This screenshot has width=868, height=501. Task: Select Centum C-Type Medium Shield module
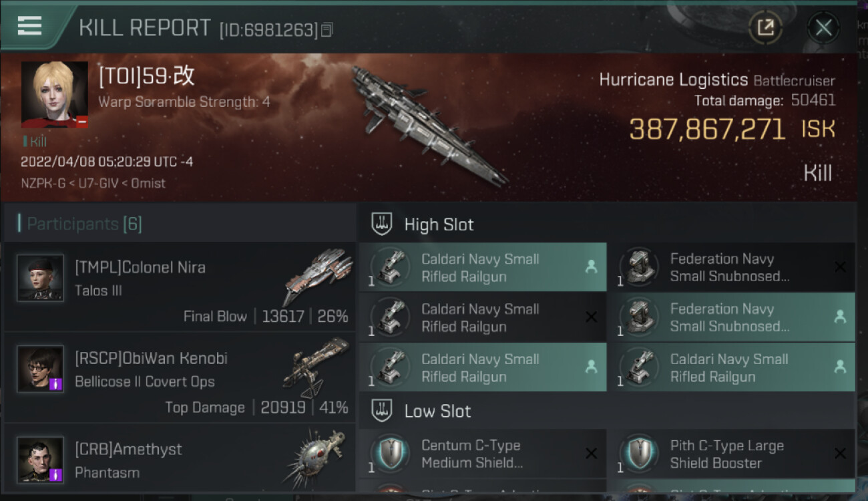point(483,454)
